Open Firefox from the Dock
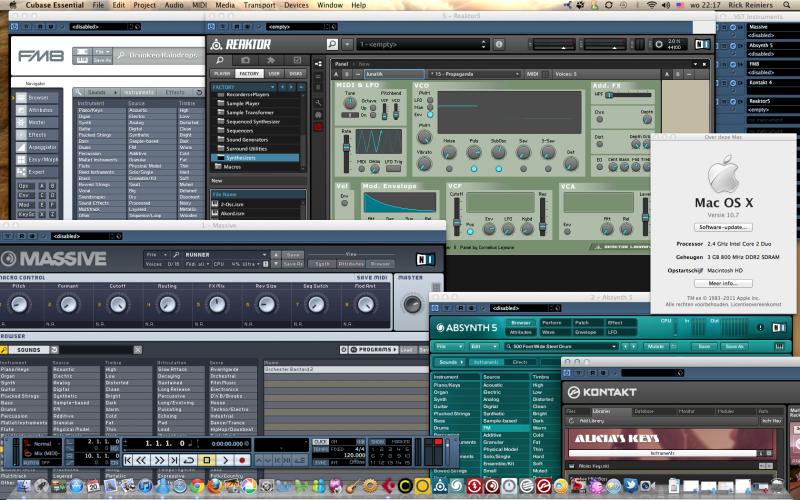Screen dimensions: 800x500 click(214, 486)
